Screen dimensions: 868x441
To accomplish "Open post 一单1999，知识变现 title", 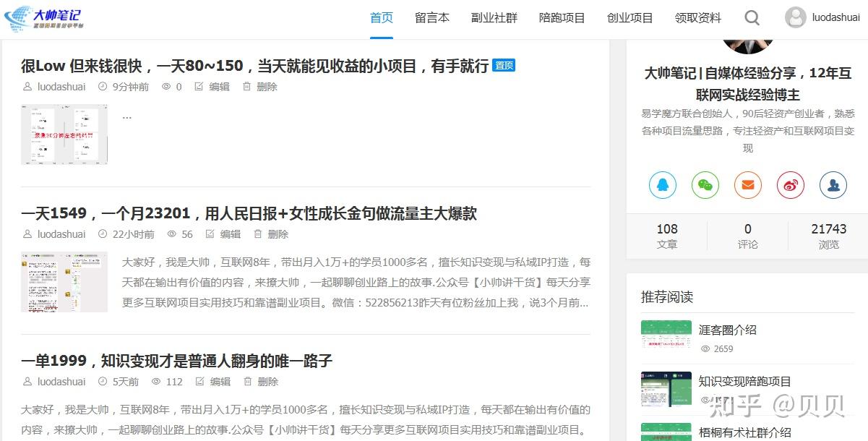I will (177, 361).
